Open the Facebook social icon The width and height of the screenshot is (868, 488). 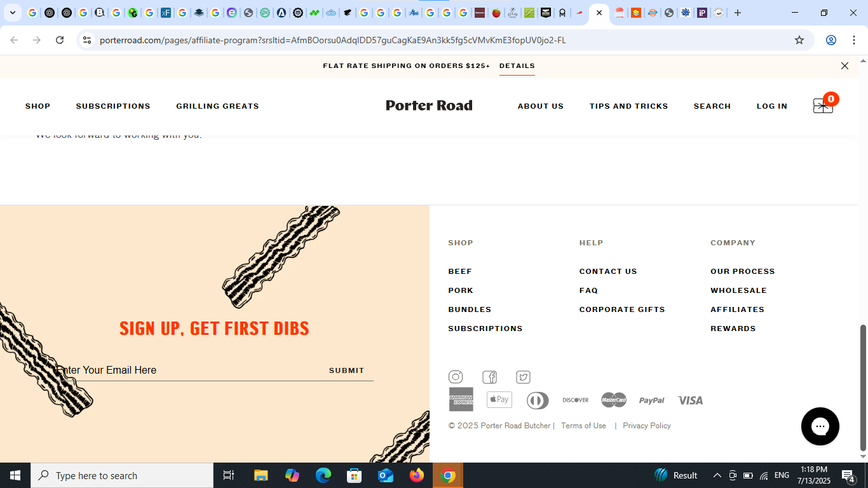pyautogui.click(x=489, y=377)
